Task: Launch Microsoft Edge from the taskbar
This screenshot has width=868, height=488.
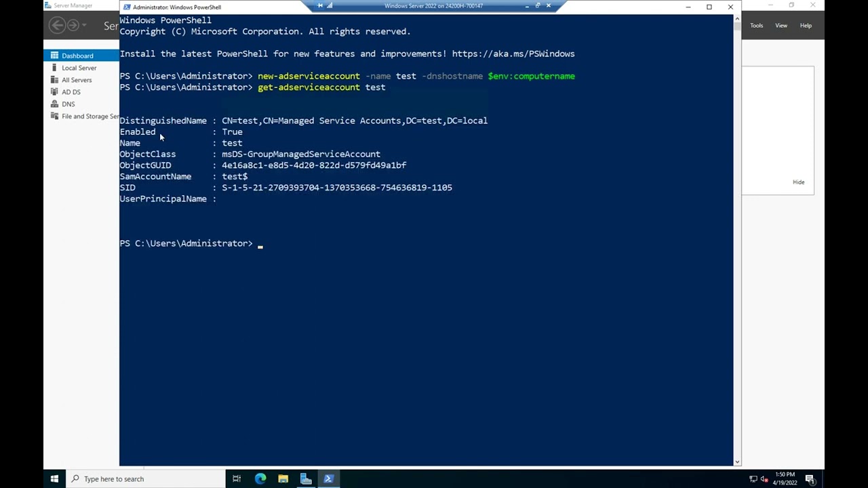Action: point(260,479)
